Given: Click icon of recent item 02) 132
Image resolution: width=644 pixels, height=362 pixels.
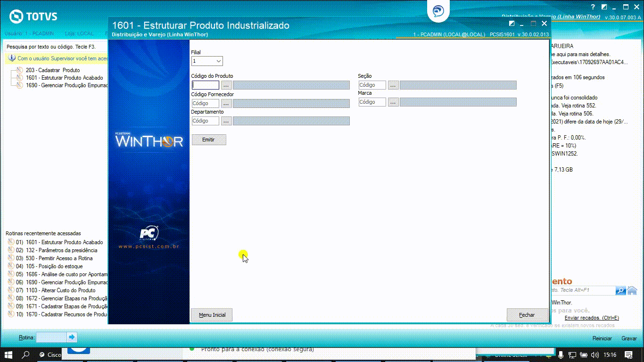Looking at the screenshot, I should [11, 250].
